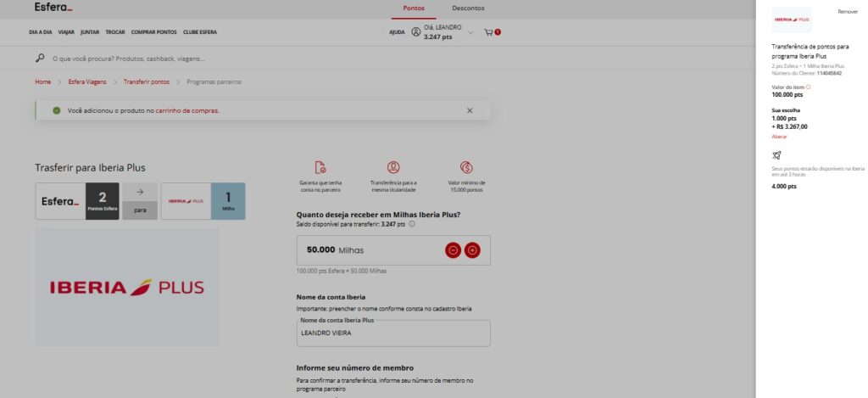The width and height of the screenshot is (868, 398).
Task: Click info icon next to Valor do item
Action: coord(808,87)
